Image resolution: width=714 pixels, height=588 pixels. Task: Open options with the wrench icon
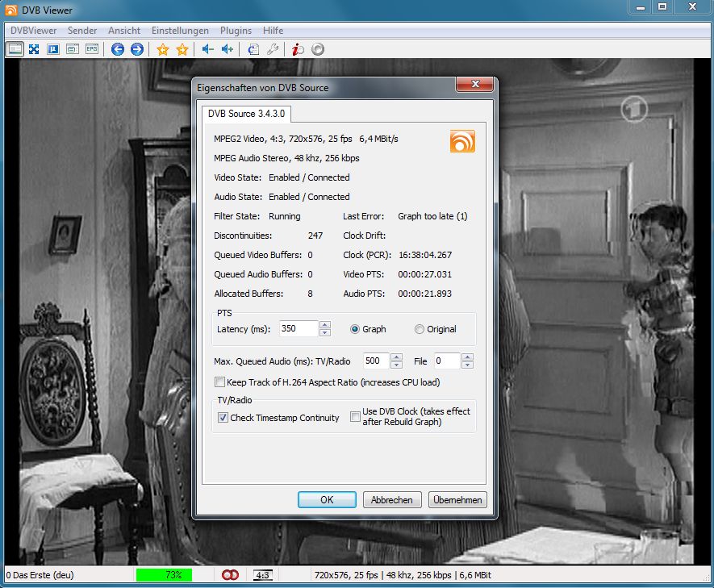tap(273, 48)
